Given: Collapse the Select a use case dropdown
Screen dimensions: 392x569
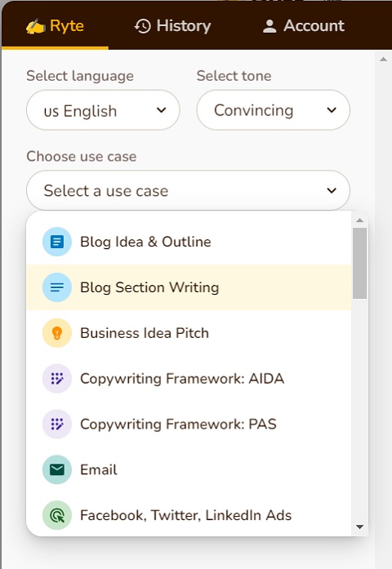Looking at the screenshot, I should [188, 190].
